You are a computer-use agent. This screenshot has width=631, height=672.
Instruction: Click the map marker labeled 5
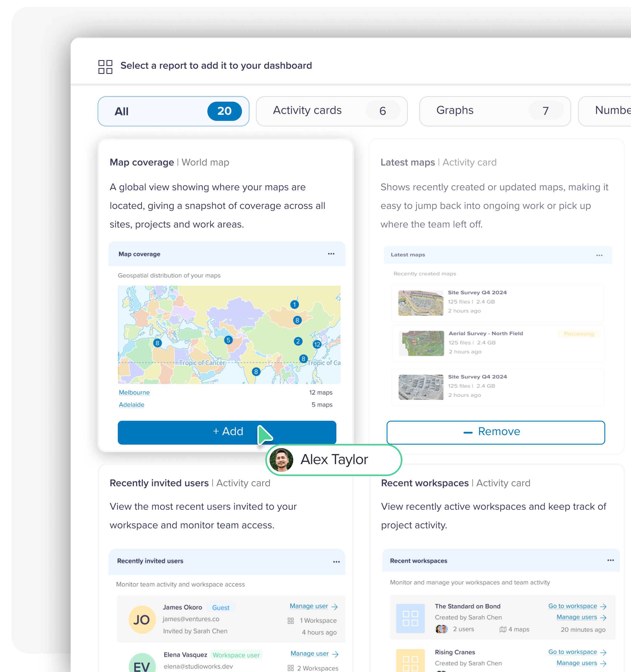click(228, 340)
